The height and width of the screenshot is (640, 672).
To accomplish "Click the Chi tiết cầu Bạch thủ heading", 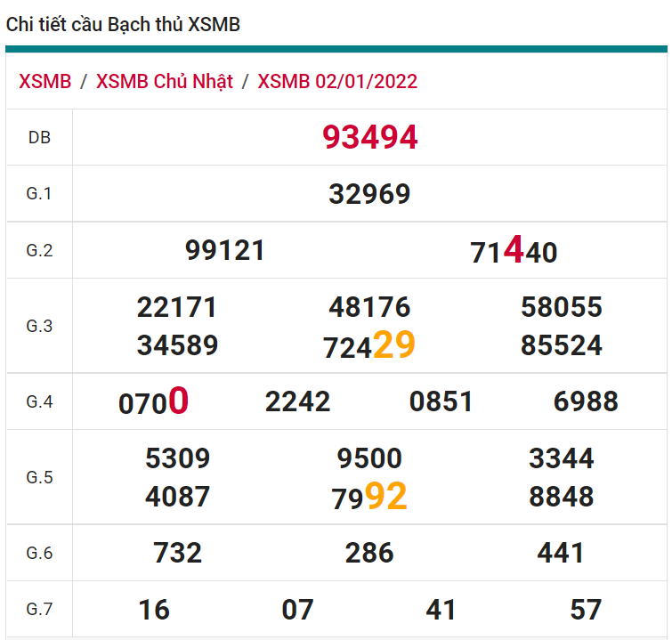I will tap(123, 25).
